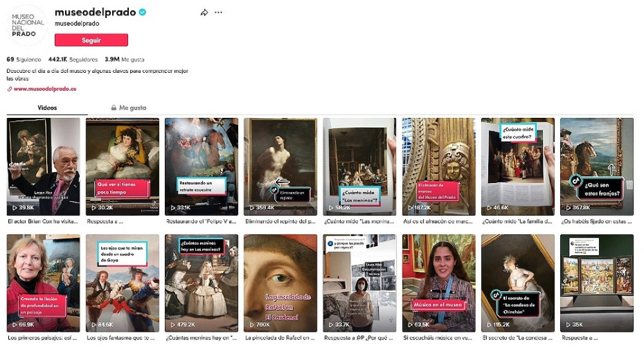Viewport: 644px width, 364px height.
Task: Open the 69 Siguiendo list
Action: click(23, 59)
